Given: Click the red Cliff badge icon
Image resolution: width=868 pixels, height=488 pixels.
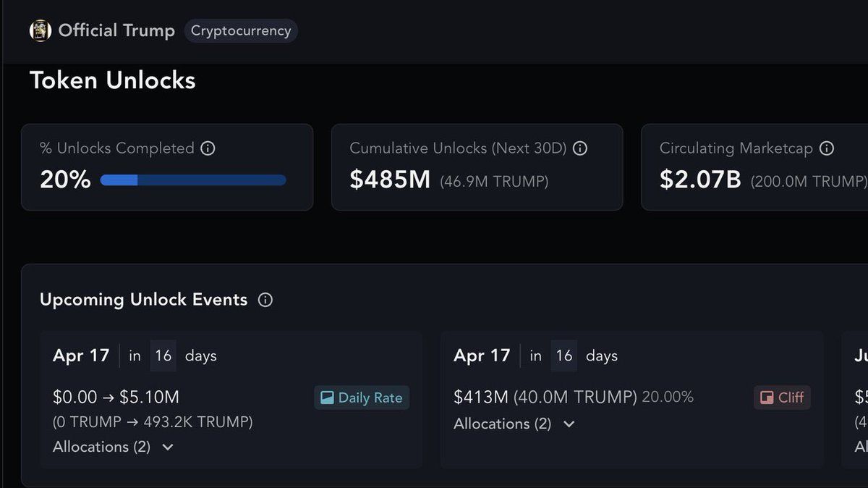Looking at the screenshot, I should [x=766, y=397].
